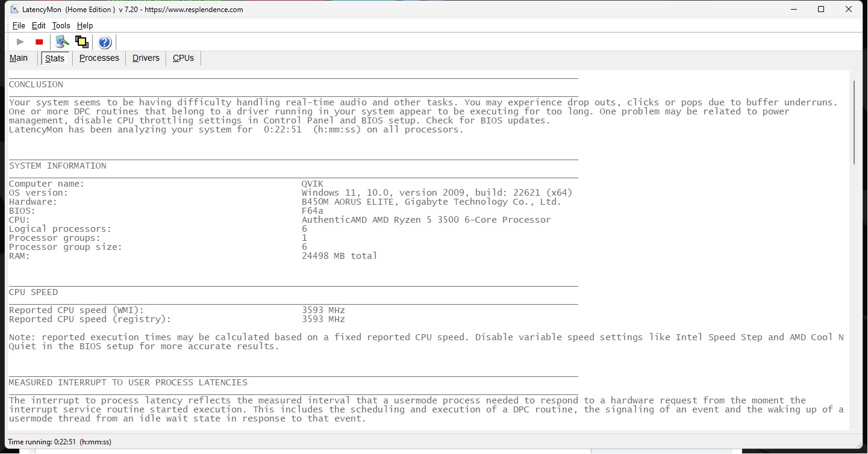868x454 pixels.
Task: Open the Edit menu
Action: click(x=39, y=25)
